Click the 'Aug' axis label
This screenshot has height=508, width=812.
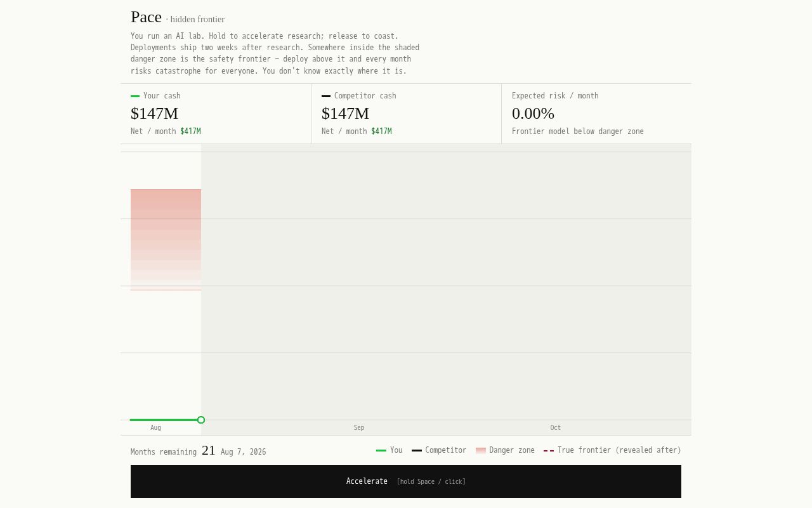click(156, 428)
